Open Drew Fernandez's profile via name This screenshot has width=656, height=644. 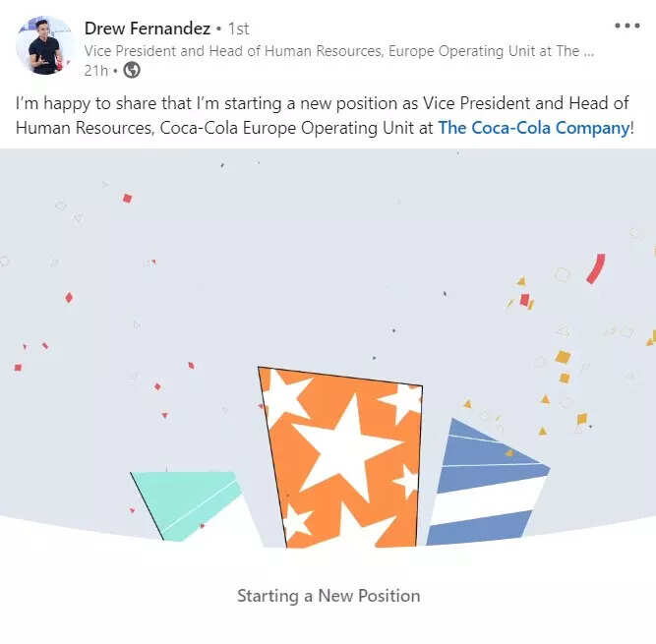148,28
